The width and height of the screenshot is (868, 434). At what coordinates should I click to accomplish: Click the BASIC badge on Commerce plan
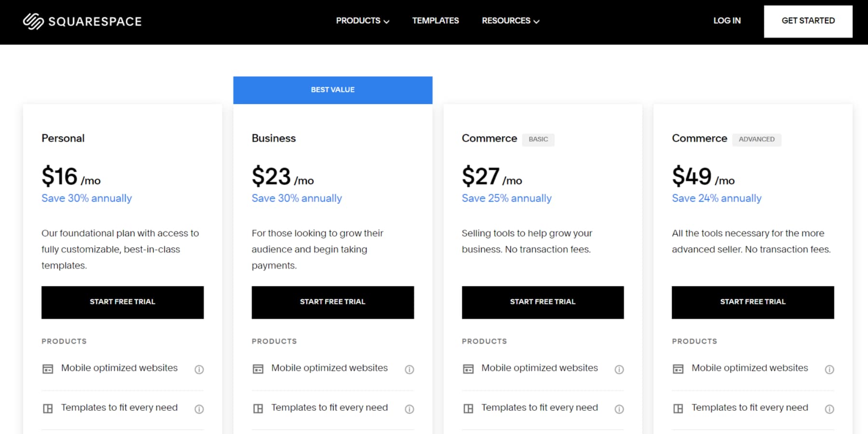tap(538, 139)
